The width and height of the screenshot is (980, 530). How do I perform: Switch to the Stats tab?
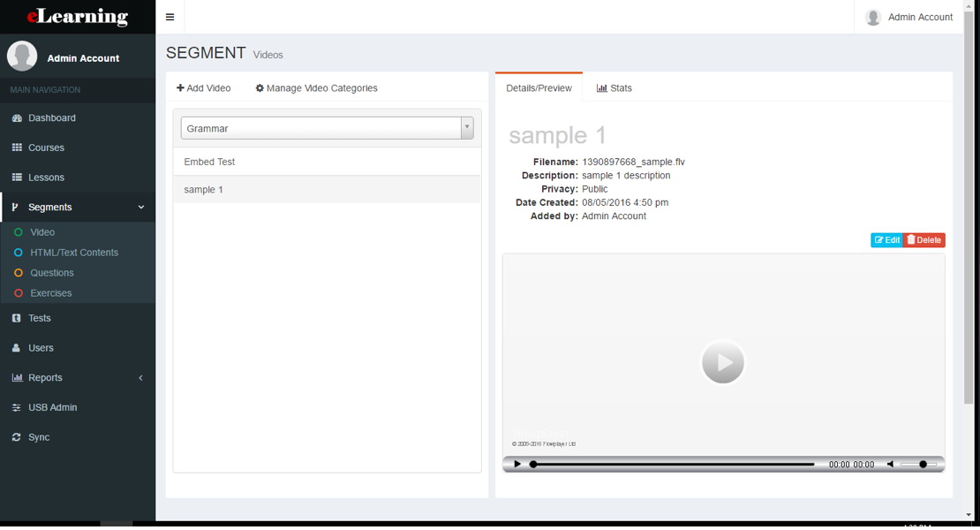tap(614, 87)
